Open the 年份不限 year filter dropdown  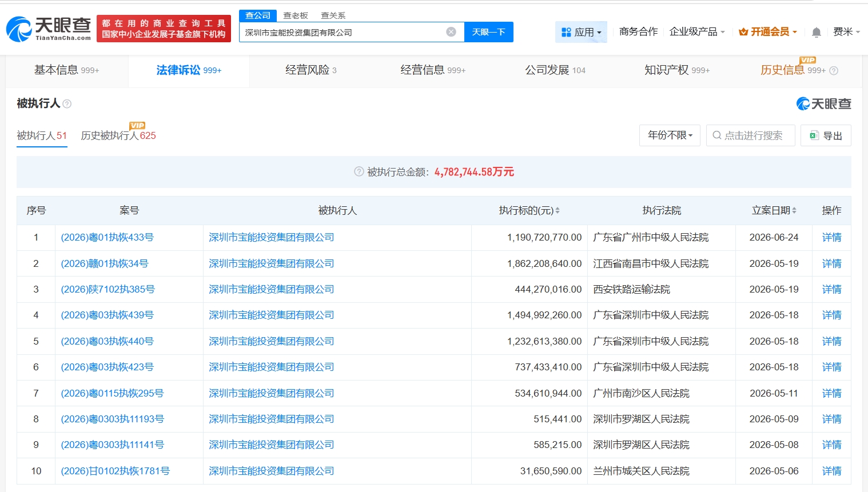pos(670,135)
